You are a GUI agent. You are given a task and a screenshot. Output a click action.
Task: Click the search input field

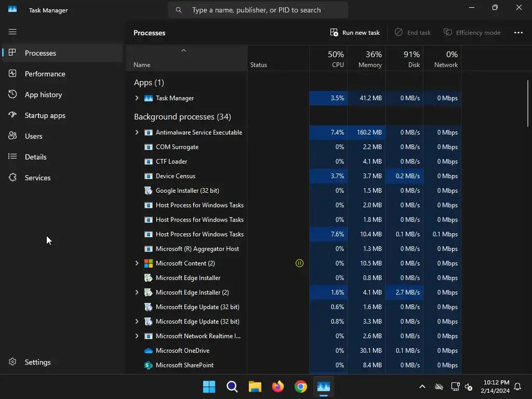(x=258, y=10)
